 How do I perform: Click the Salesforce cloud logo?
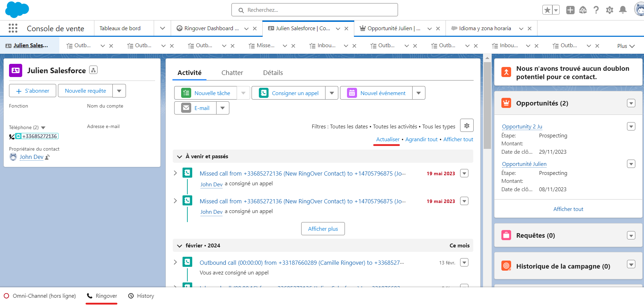pyautogui.click(x=17, y=9)
